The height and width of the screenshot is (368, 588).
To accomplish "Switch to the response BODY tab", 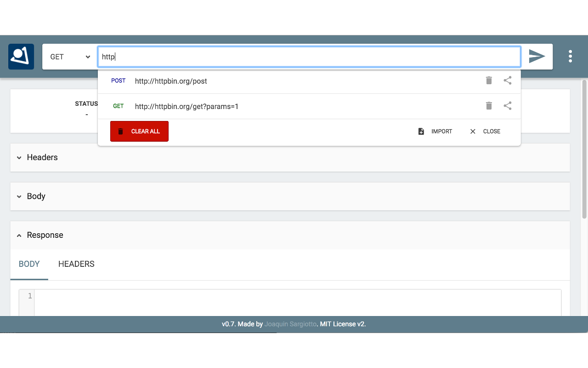I will point(29,264).
